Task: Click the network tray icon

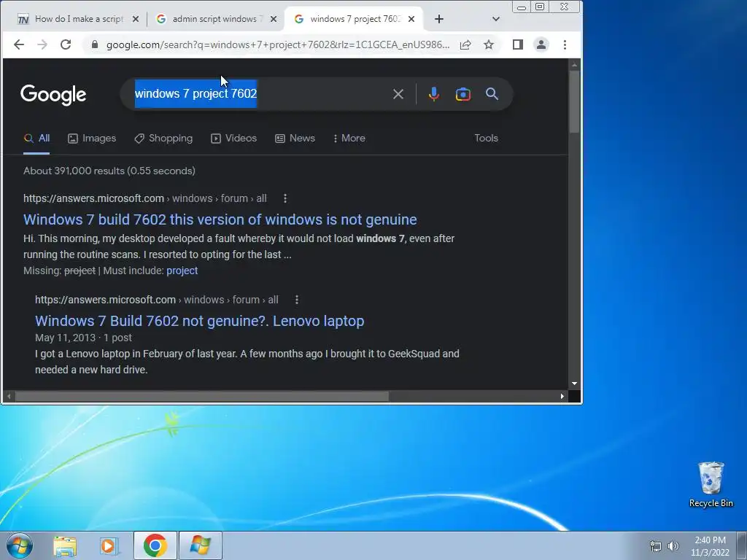Action: pyautogui.click(x=656, y=546)
